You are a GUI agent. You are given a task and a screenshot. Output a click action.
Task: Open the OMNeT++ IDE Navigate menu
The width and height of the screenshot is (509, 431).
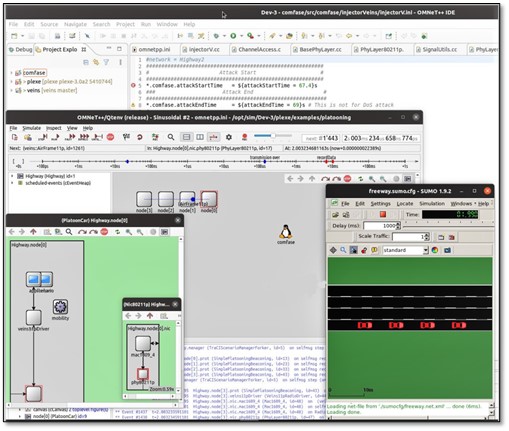click(75, 24)
